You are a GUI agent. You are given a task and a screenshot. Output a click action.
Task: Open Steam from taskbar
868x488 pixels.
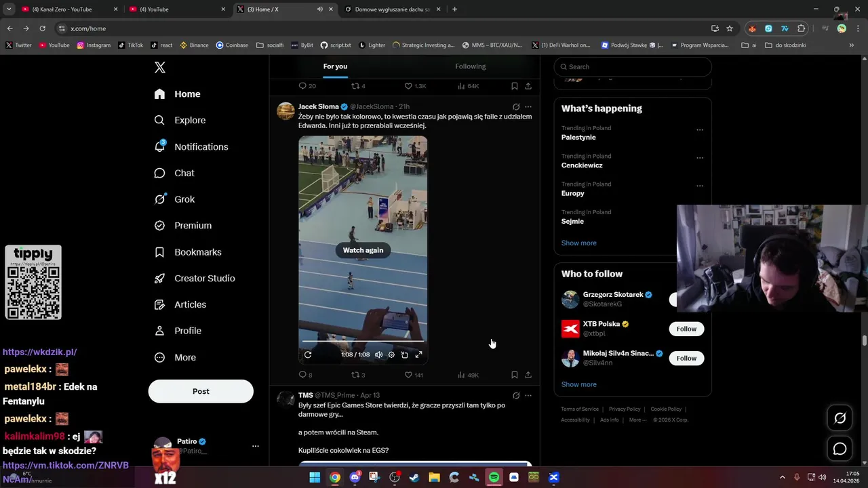pyautogui.click(x=414, y=477)
